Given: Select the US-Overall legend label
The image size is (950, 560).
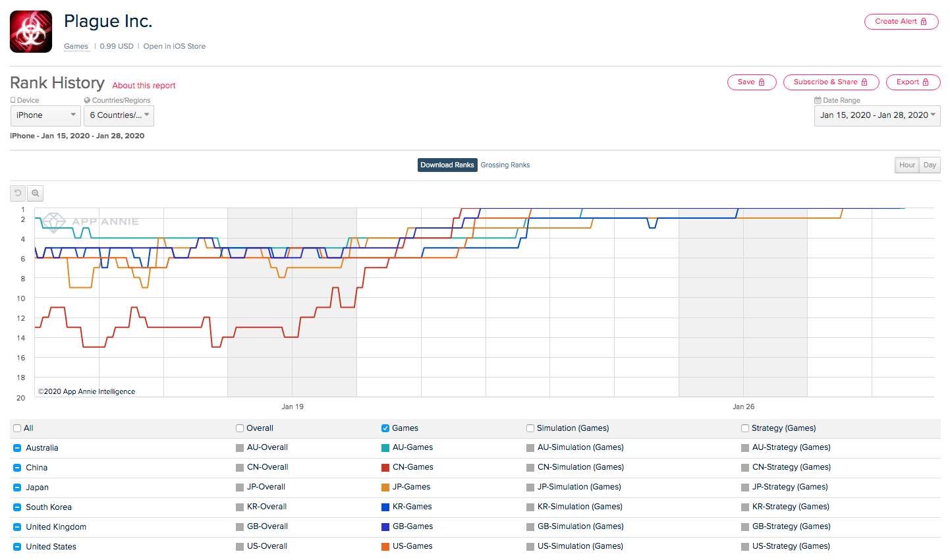Looking at the screenshot, I should [267, 546].
